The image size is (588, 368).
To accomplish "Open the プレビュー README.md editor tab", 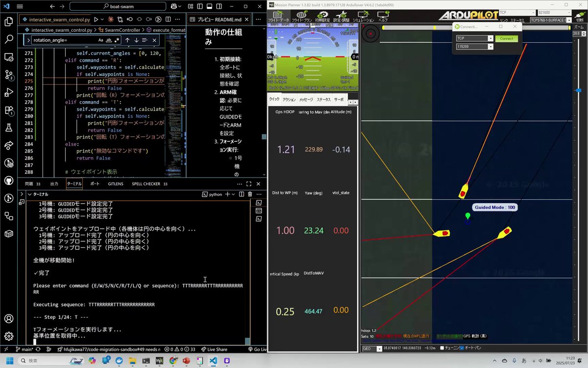I will tap(220, 20).
